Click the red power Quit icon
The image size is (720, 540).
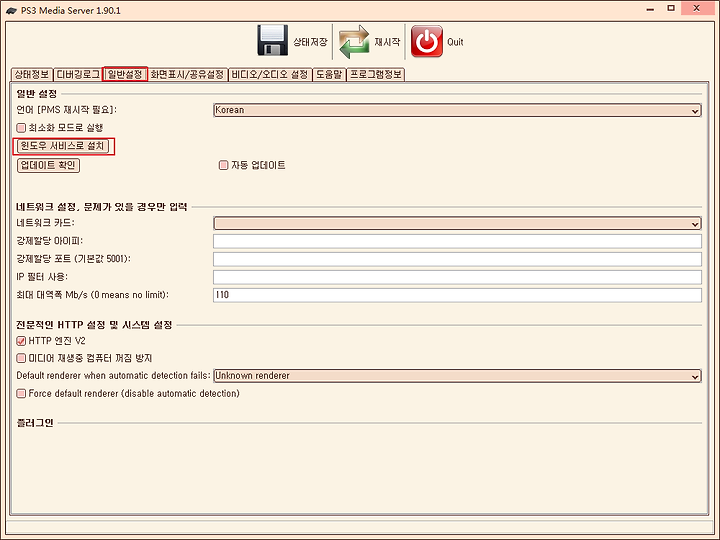(427, 41)
